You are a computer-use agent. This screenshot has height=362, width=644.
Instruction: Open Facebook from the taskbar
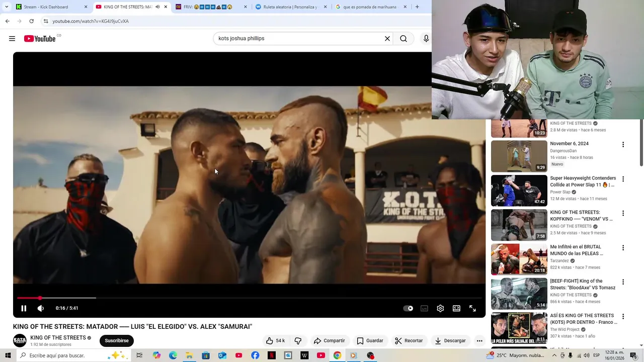coord(255,355)
